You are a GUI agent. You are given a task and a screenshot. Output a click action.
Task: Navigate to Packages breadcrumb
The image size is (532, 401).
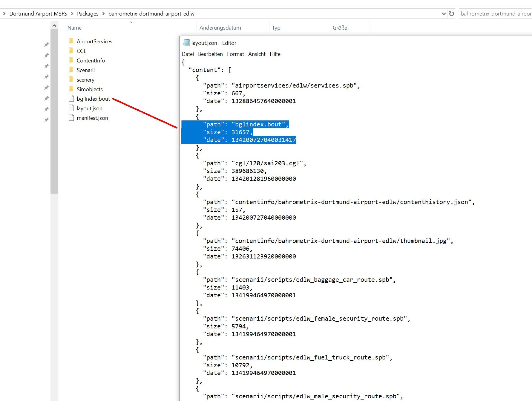88,14
